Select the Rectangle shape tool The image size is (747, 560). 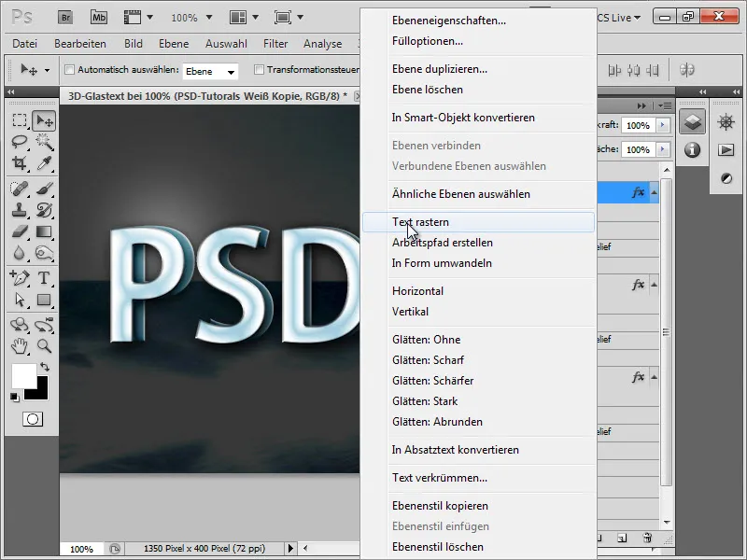pyautogui.click(x=44, y=300)
